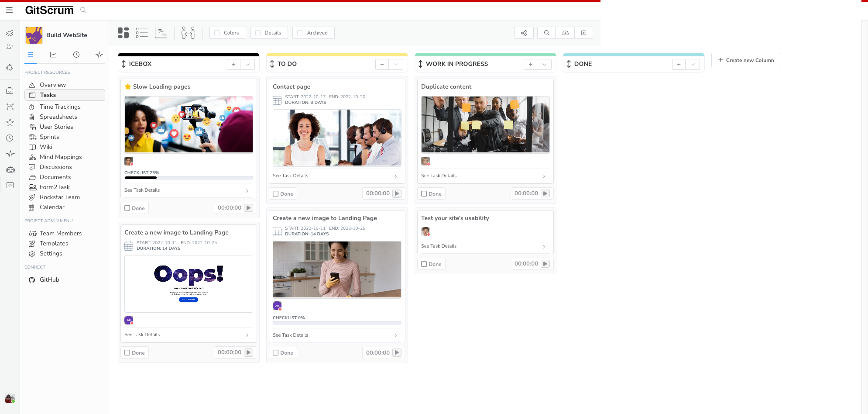Open the robot bot icon in the sidebar
The height and width of the screenshot is (414, 868).
tap(10, 169)
